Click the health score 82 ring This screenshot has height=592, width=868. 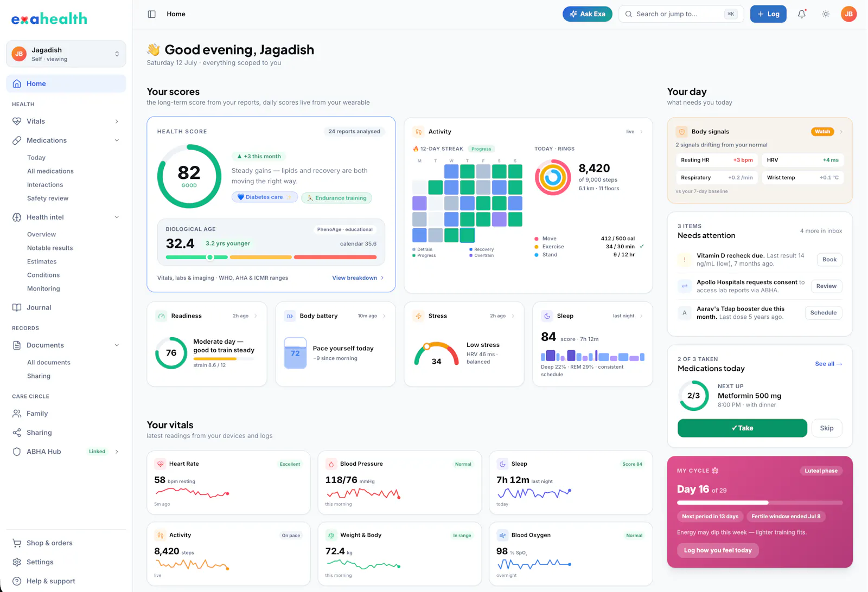point(189,176)
